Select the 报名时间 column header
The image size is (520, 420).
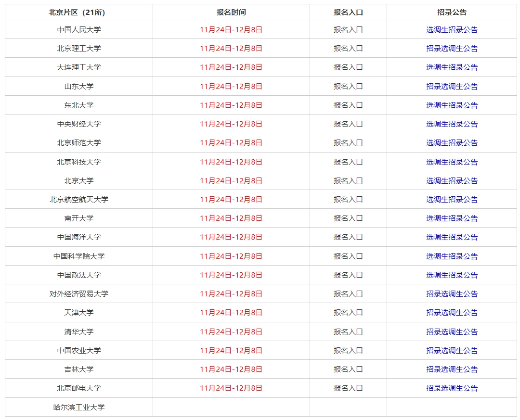coord(231,12)
